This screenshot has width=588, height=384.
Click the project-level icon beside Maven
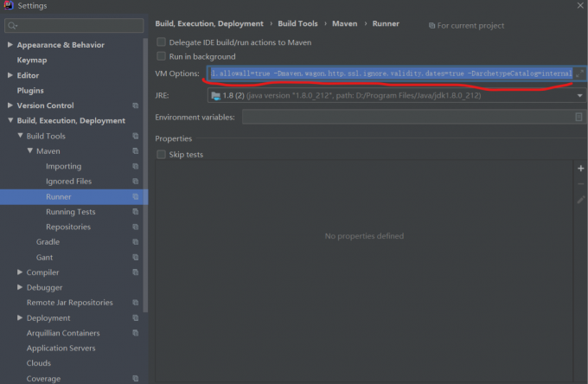click(x=136, y=150)
